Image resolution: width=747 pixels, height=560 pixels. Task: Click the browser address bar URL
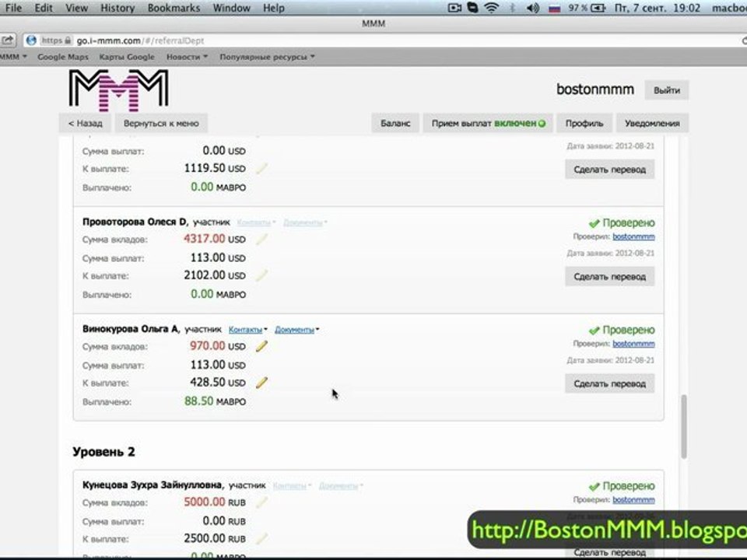141,41
